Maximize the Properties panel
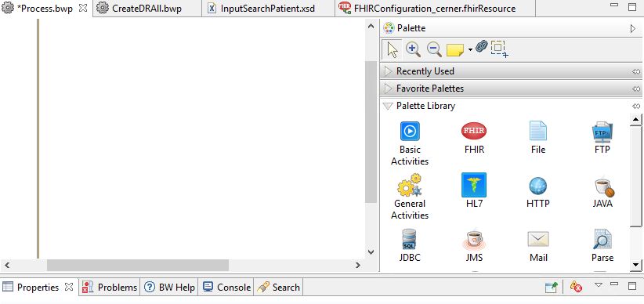The height and width of the screenshot is (304, 644). click(x=632, y=285)
